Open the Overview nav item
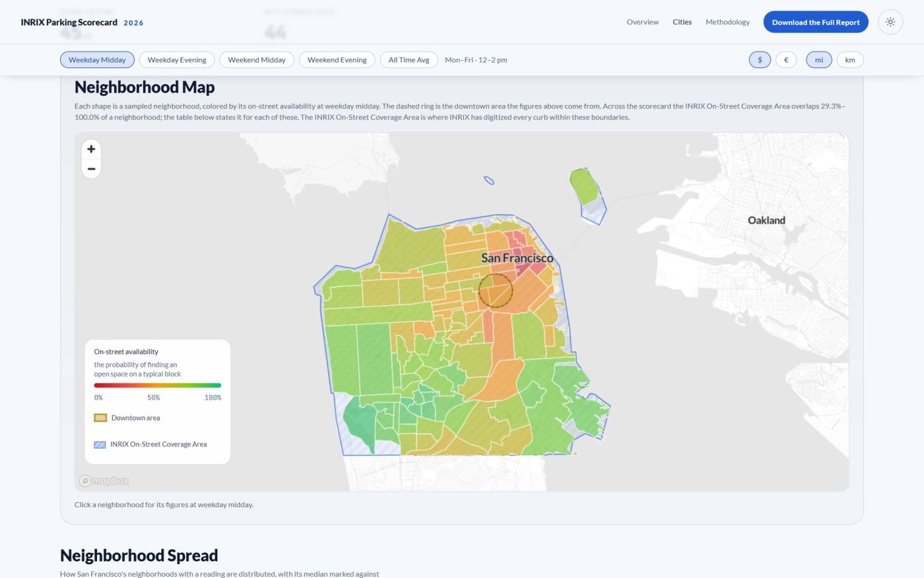Image resolution: width=924 pixels, height=578 pixels. click(643, 22)
